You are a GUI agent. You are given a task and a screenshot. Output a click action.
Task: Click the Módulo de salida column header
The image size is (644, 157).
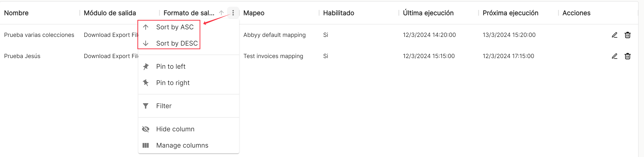tap(110, 13)
